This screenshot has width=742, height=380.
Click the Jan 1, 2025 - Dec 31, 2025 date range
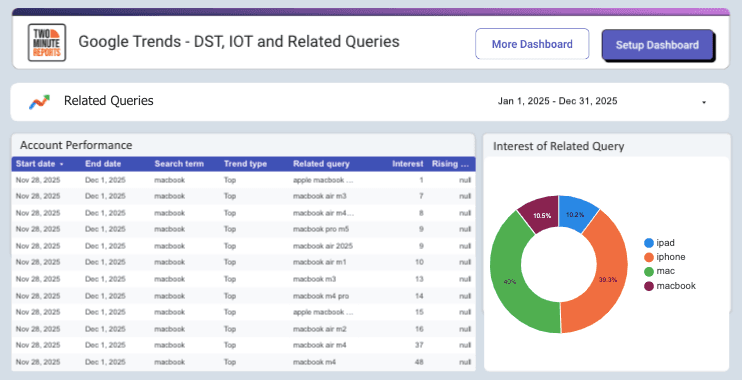point(557,101)
